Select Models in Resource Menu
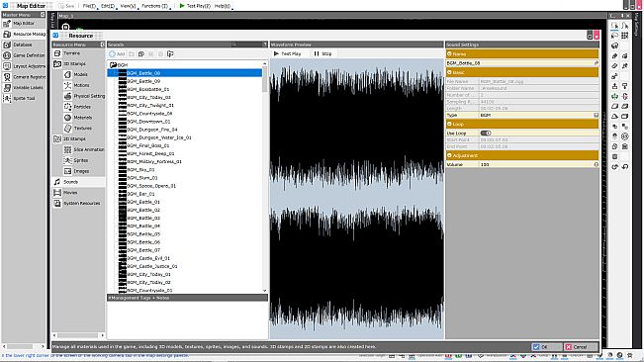Screen dimensions: 644x362 83,75
